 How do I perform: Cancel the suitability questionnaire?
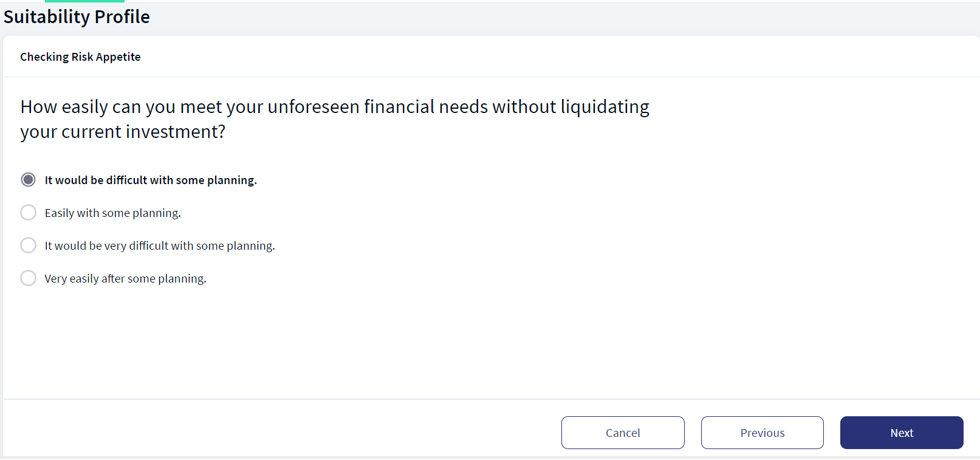[623, 433]
